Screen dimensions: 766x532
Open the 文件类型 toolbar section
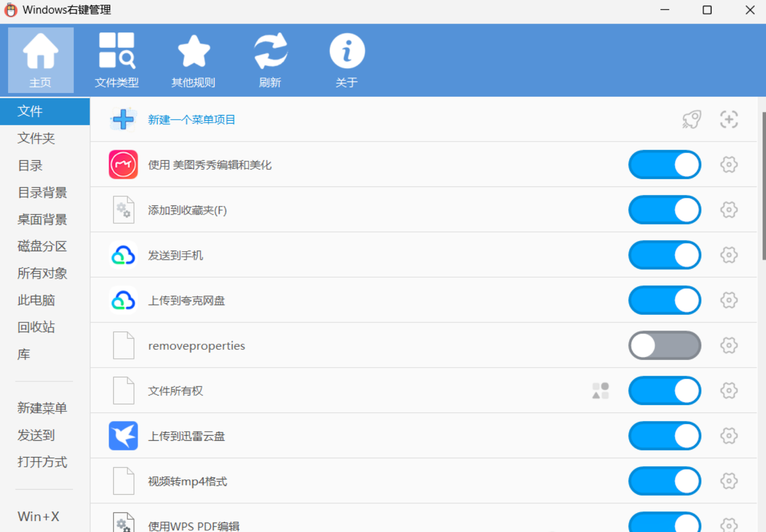(x=117, y=60)
